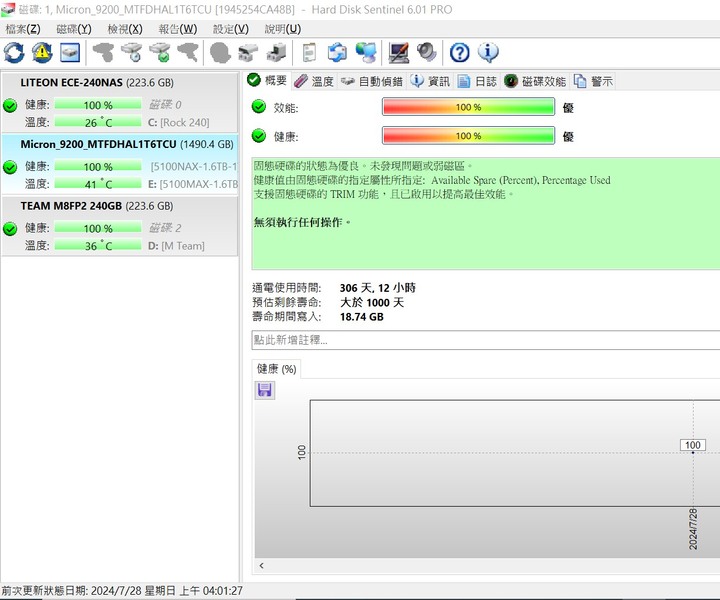Switch to the 日誌 tab

478,81
